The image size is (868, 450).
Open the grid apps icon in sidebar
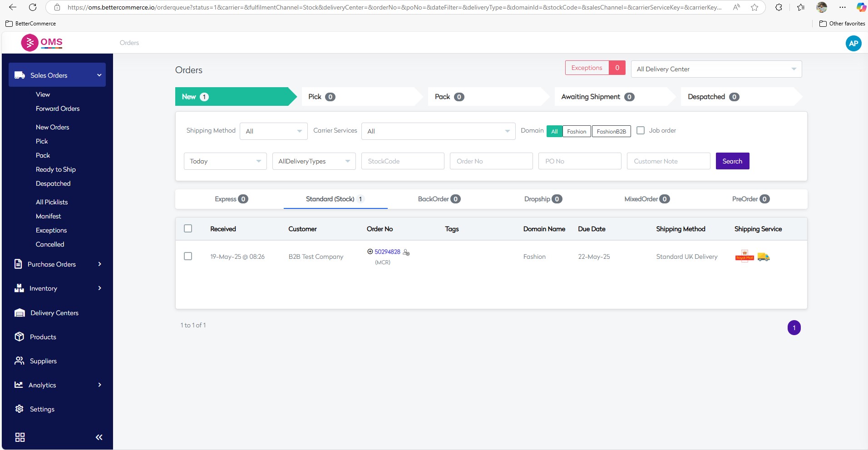pos(20,437)
